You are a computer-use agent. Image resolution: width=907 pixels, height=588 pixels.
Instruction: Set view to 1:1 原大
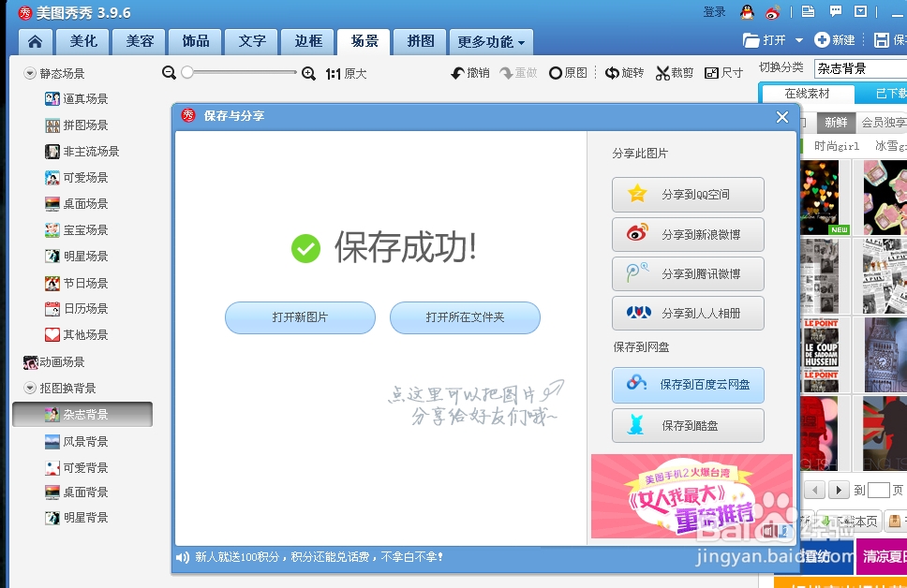coord(346,73)
